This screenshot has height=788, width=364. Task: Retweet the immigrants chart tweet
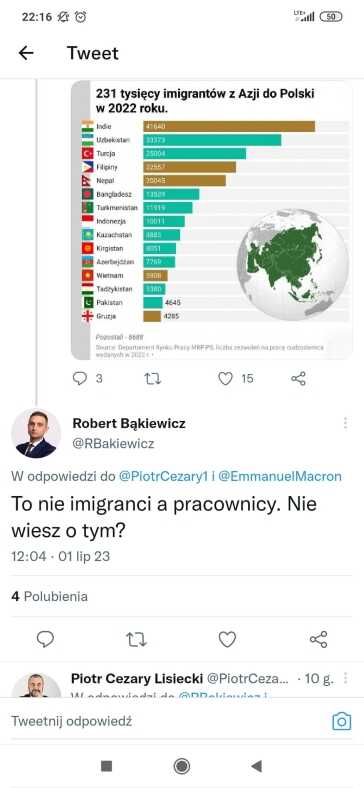pyautogui.click(x=152, y=378)
